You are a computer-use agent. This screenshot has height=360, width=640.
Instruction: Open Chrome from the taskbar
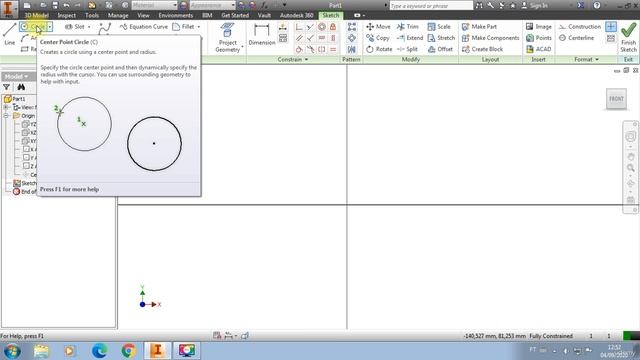tap(128, 351)
